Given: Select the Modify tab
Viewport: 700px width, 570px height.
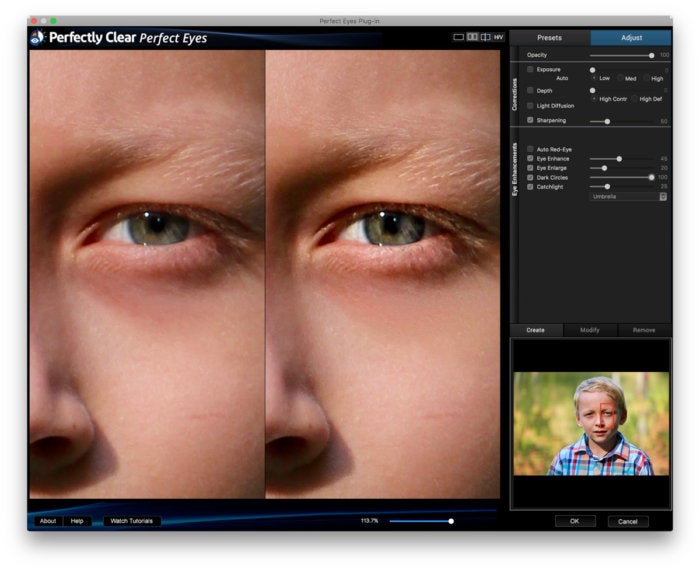Looking at the screenshot, I should 590,330.
